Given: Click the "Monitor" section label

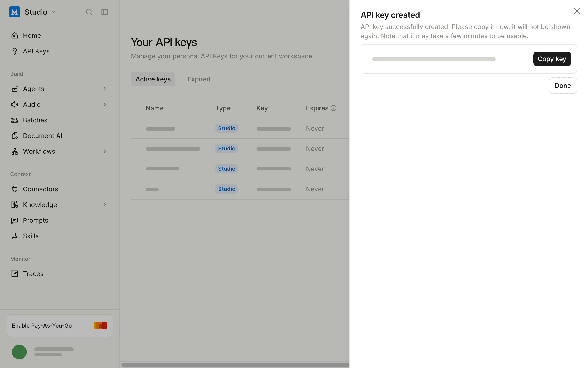Looking at the screenshot, I should tap(20, 259).
